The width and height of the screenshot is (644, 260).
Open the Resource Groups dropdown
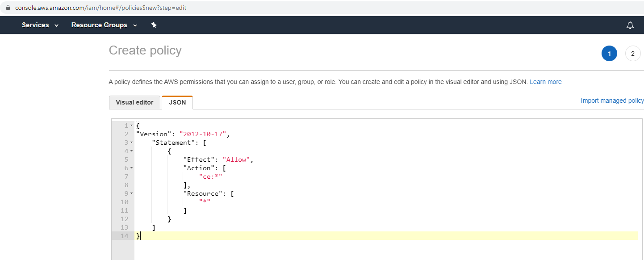point(104,25)
